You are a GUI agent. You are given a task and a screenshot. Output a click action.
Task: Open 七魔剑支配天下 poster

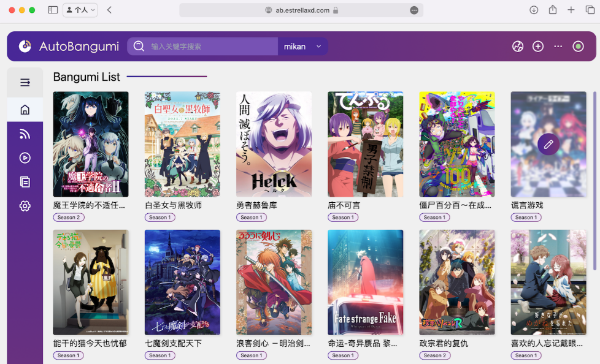[182, 282]
